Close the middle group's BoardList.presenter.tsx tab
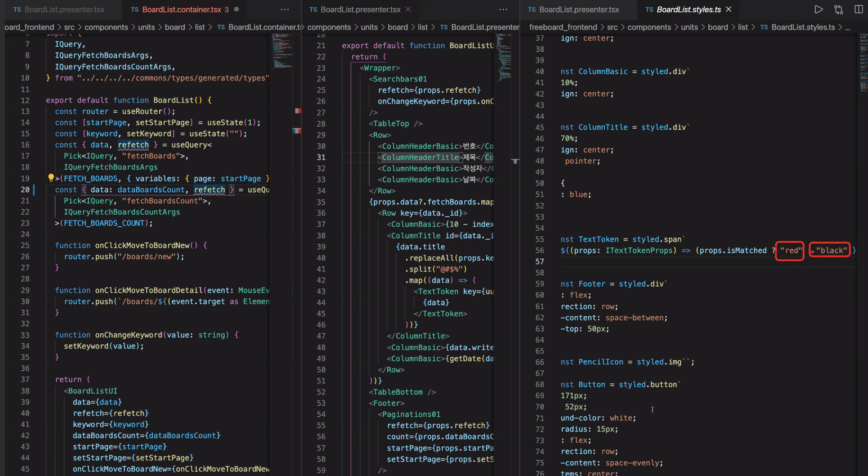 [408, 10]
